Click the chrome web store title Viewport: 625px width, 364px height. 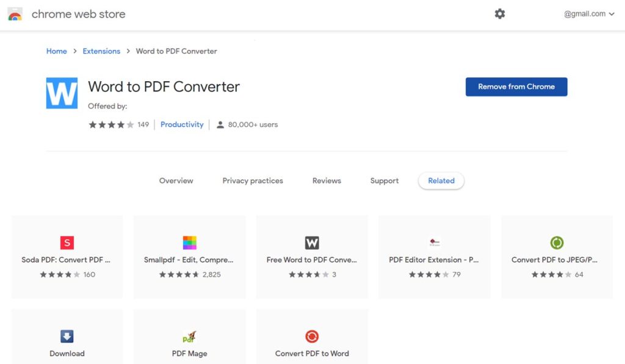tap(79, 14)
